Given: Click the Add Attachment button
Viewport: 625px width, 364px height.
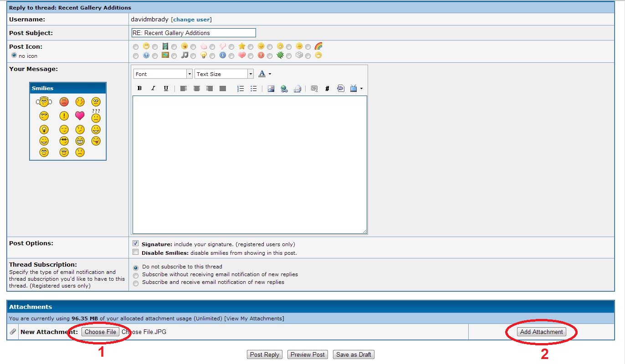Looking at the screenshot, I should point(541,332).
